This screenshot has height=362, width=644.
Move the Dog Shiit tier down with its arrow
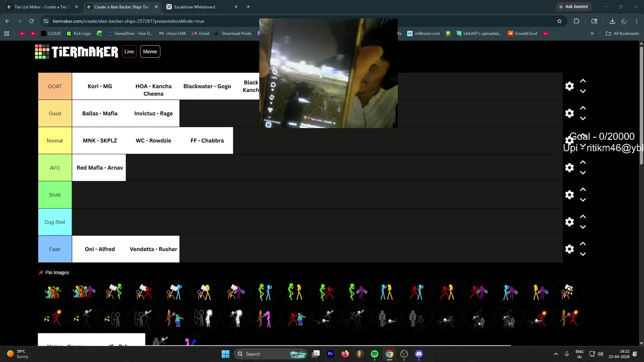(583, 227)
